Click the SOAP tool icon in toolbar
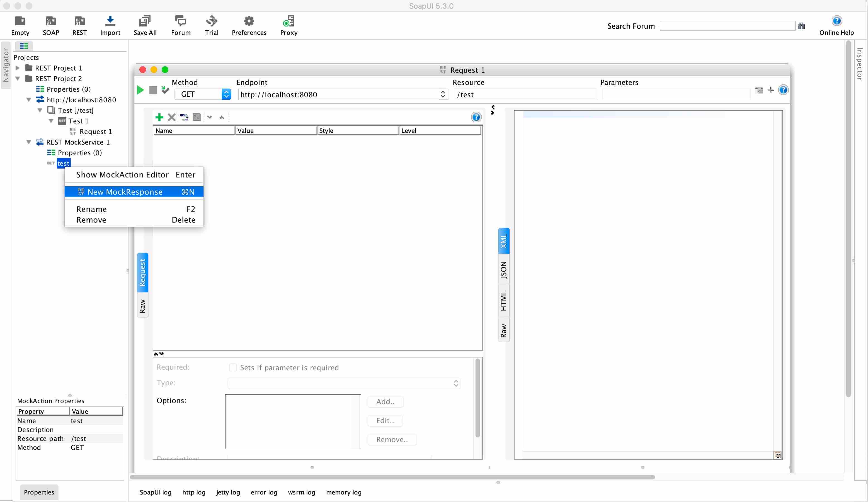Viewport: 868px width, 502px height. (x=51, y=25)
